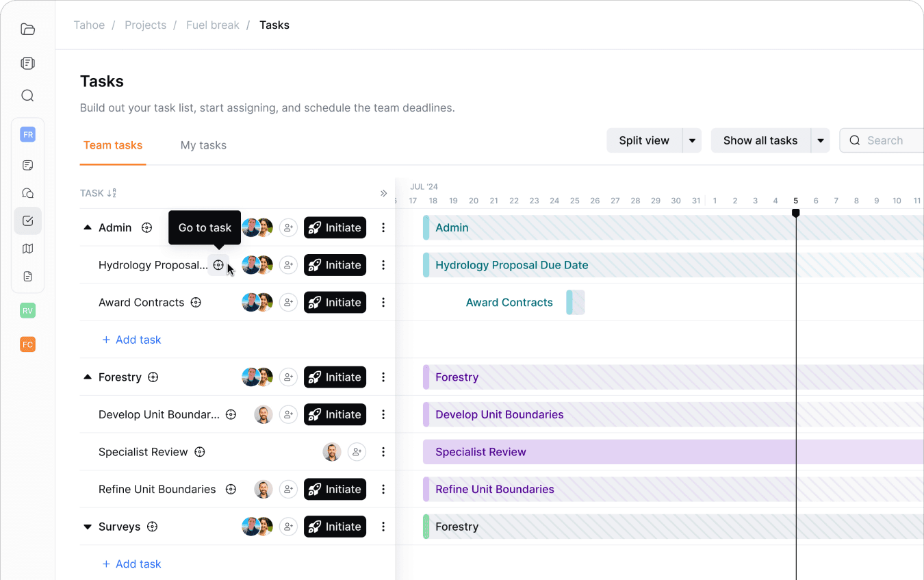Open the document icon in the sidebar

(28, 276)
